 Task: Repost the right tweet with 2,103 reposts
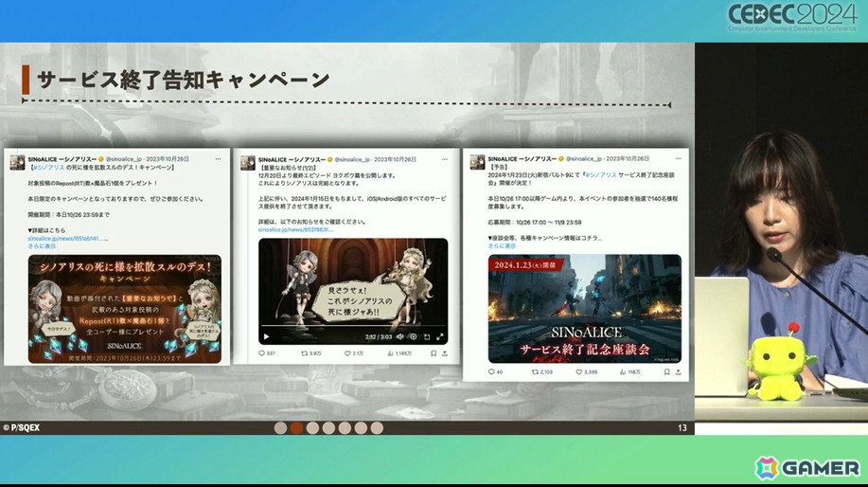542,371
